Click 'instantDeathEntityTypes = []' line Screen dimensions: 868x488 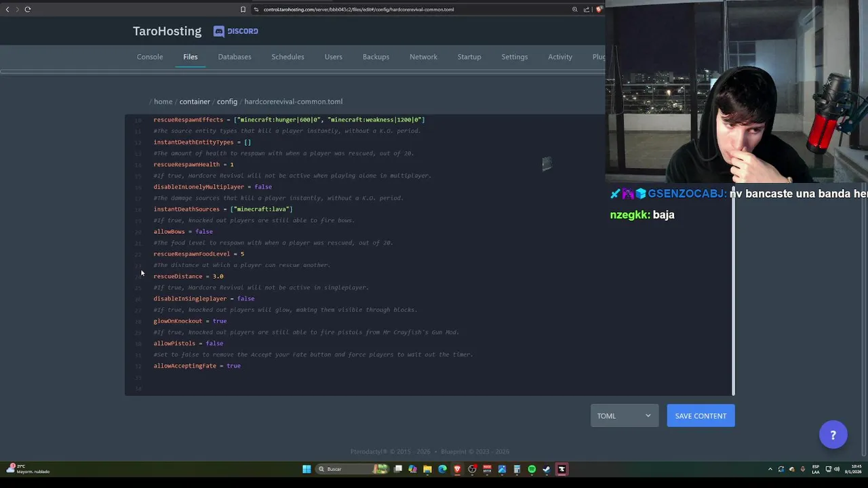pyautogui.click(x=202, y=142)
